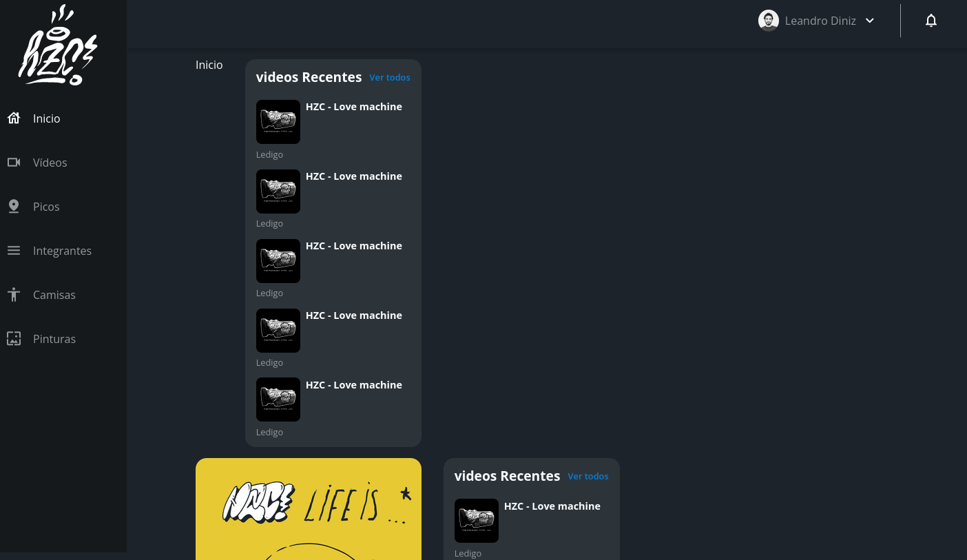The width and height of the screenshot is (967, 560).
Task: Click the Inicio home icon
Action: [x=14, y=118]
